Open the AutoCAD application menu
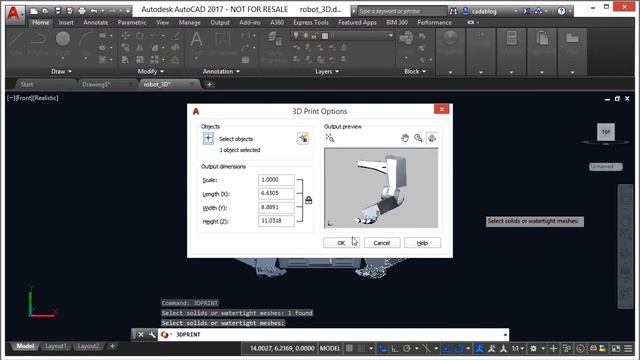 tap(14, 15)
